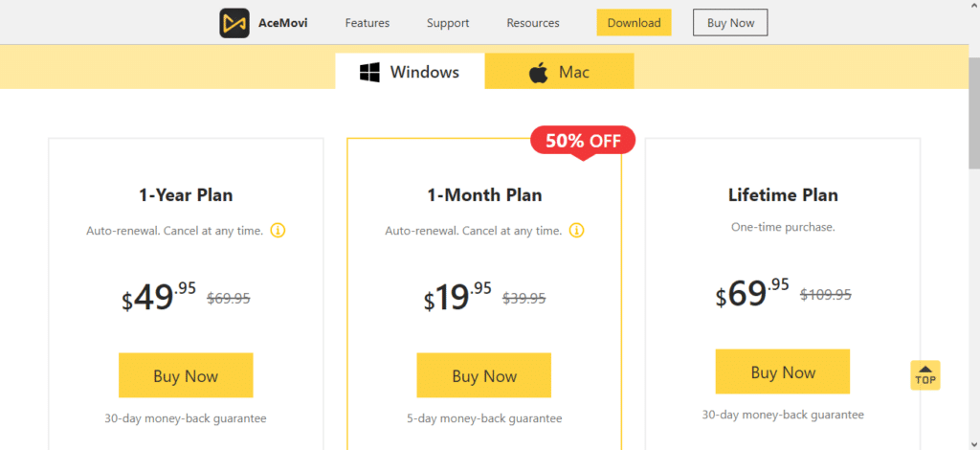Buy the 1-Month Plan
Image resolution: width=980 pixels, height=450 pixels.
484,375
